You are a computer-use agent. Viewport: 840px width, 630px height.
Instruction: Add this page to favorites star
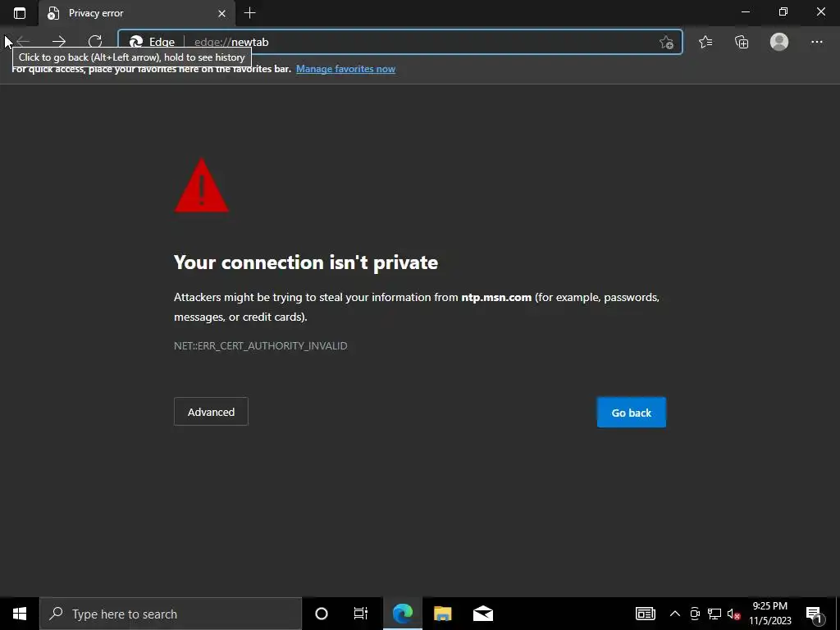pyautogui.click(x=666, y=42)
